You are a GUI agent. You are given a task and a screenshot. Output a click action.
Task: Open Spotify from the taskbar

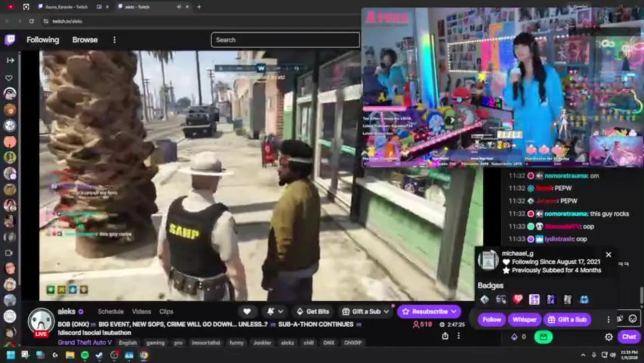click(x=84, y=355)
